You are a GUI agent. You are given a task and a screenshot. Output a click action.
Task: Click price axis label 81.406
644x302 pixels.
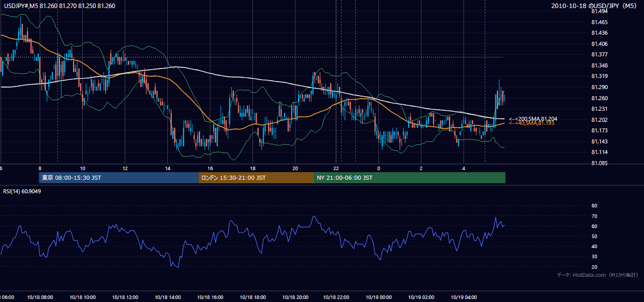pyautogui.click(x=599, y=44)
